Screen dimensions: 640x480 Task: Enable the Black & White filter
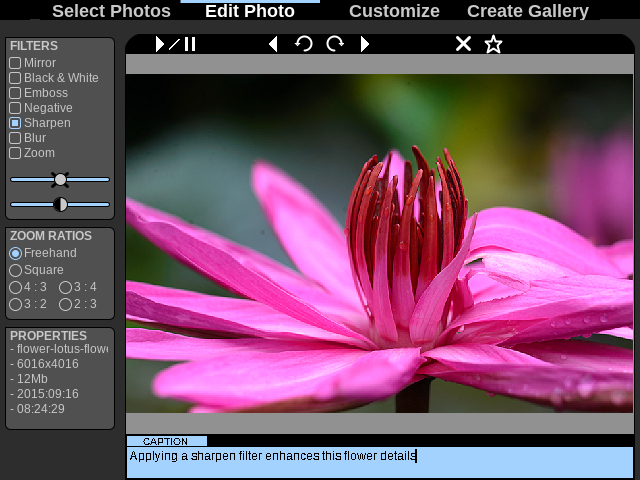click(x=15, y=78)
